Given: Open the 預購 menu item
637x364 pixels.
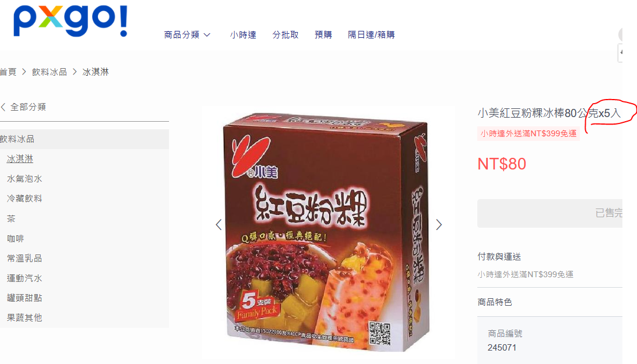Looking at the screenshot, I should pyautogui.click(x=323, y=35).
